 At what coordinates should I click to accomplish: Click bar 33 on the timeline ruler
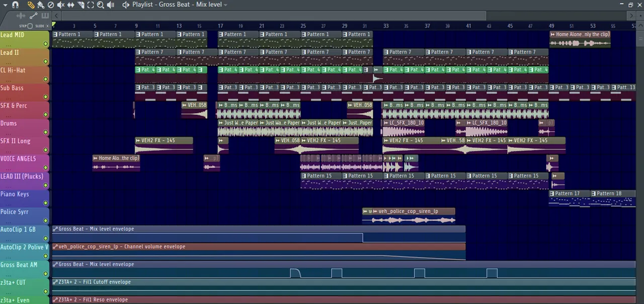(386, 26)
